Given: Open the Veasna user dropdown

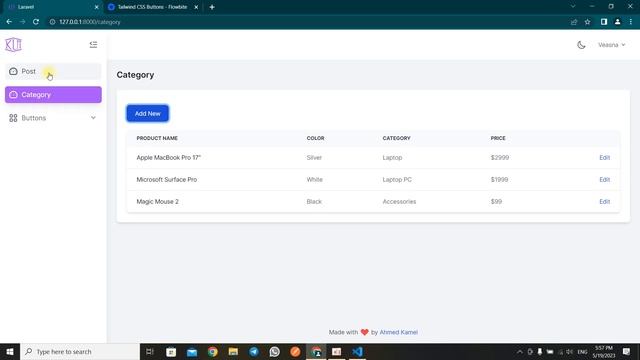Looking at the screenshot, I should 611,45.
